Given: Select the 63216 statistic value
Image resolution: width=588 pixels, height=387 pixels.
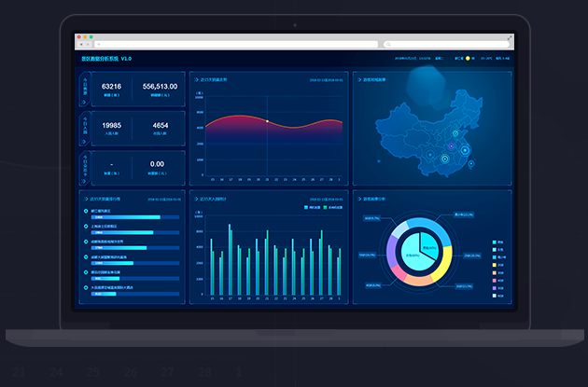Looking at the screenshot, I should [111, 87].
